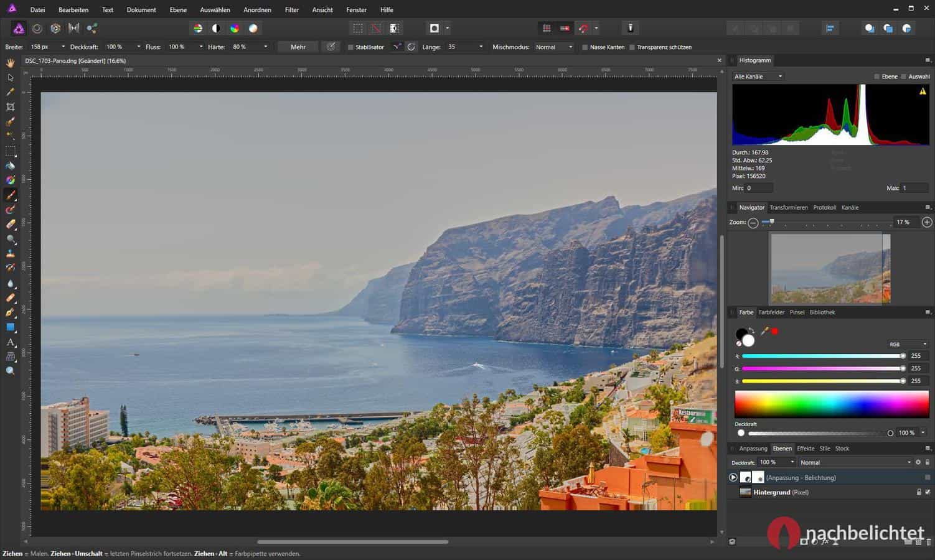Switch to the Liquify Persona icon
This screenshot has height=560, width=935.
coord(37,28)
